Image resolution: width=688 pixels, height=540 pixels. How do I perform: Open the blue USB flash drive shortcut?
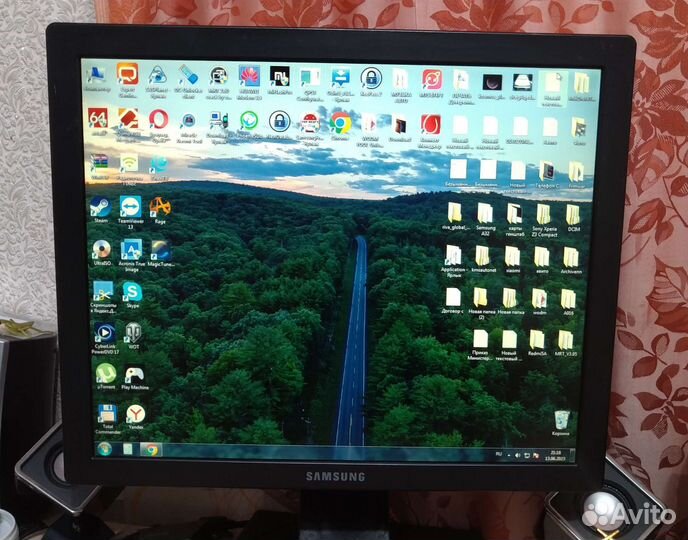[x=188, y=80]
